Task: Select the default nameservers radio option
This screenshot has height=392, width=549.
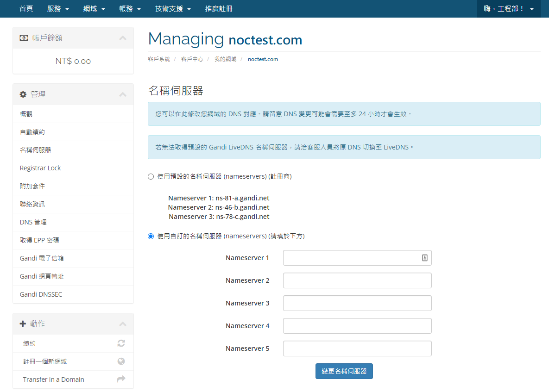Action: [151, 177]
